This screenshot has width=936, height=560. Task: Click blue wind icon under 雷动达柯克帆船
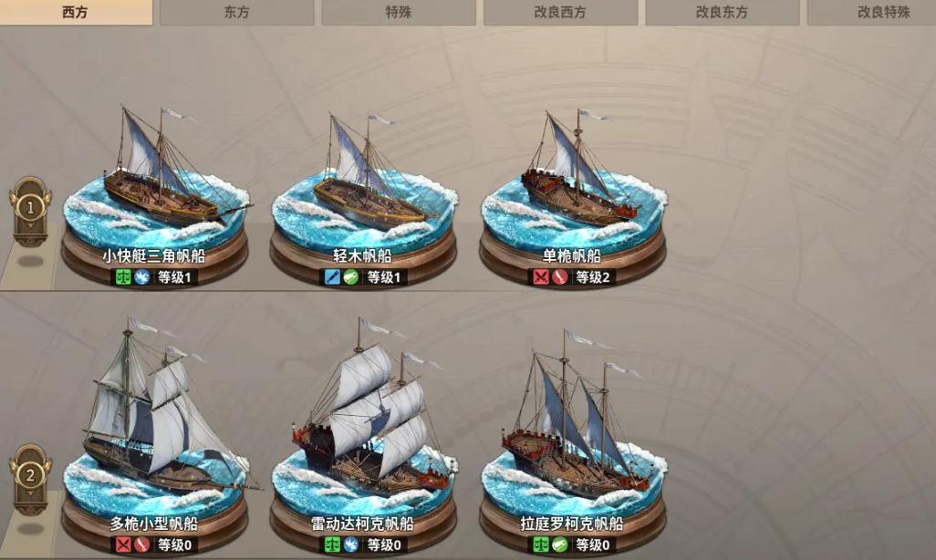351,544
